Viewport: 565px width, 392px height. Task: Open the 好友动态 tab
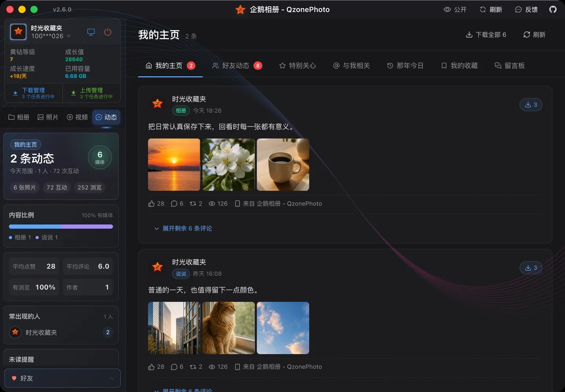tap(237, 65)
